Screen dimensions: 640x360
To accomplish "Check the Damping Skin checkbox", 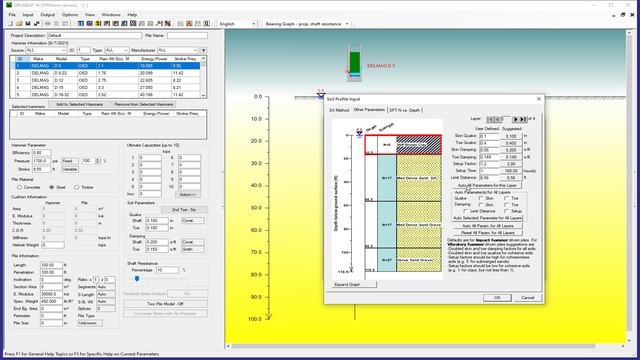I will pos(481,204).
